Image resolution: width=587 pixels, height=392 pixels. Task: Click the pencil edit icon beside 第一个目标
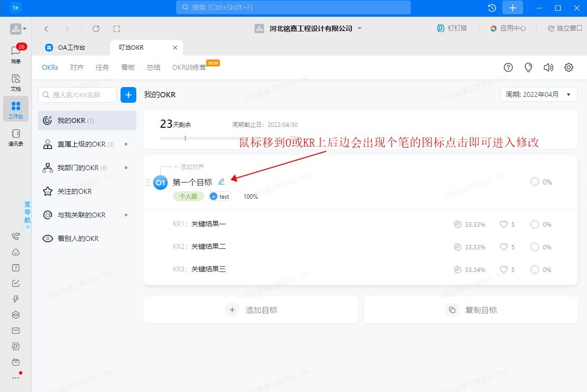pyautogui.click(x=221, y=182)
